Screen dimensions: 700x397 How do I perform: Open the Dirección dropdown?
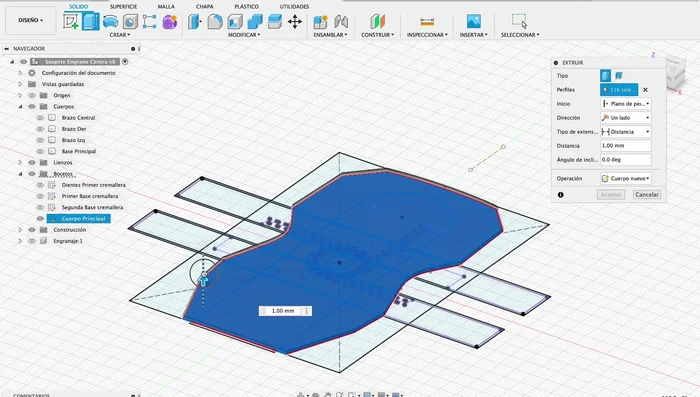point(625,117)
